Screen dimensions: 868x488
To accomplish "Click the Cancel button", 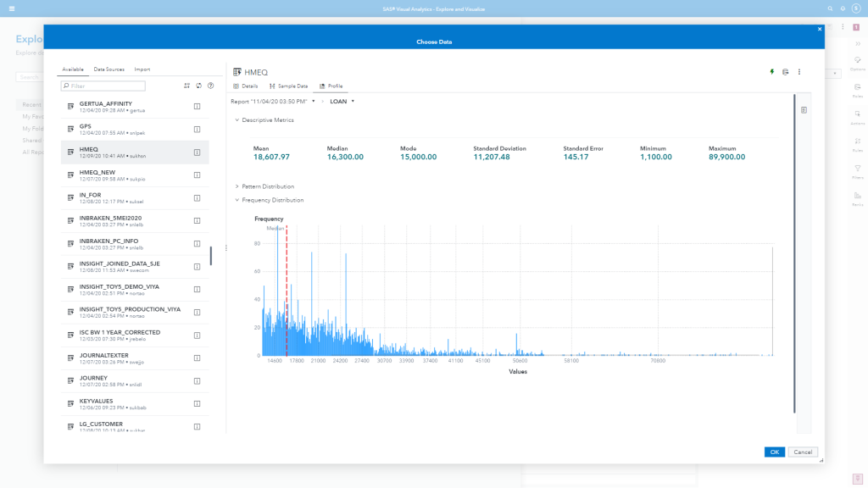I will pyautogui.click(x=803, y=452).
